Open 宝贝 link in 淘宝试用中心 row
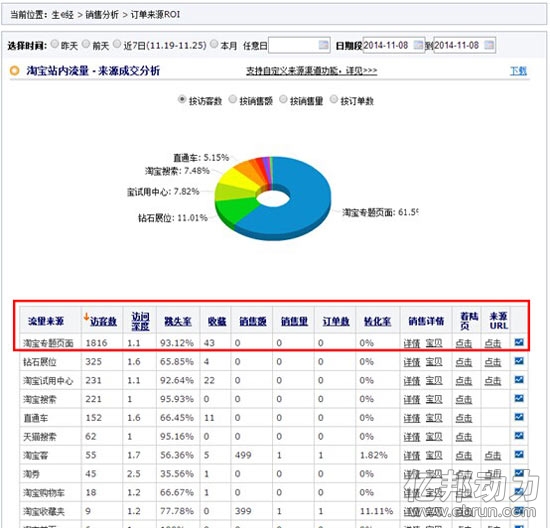 [434, 381]
